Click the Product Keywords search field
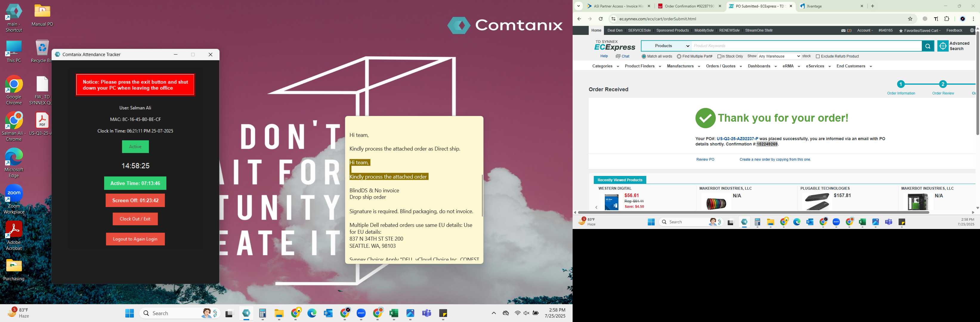The width and height of the screenshot is (980, 322). click(x=806, y=46)
